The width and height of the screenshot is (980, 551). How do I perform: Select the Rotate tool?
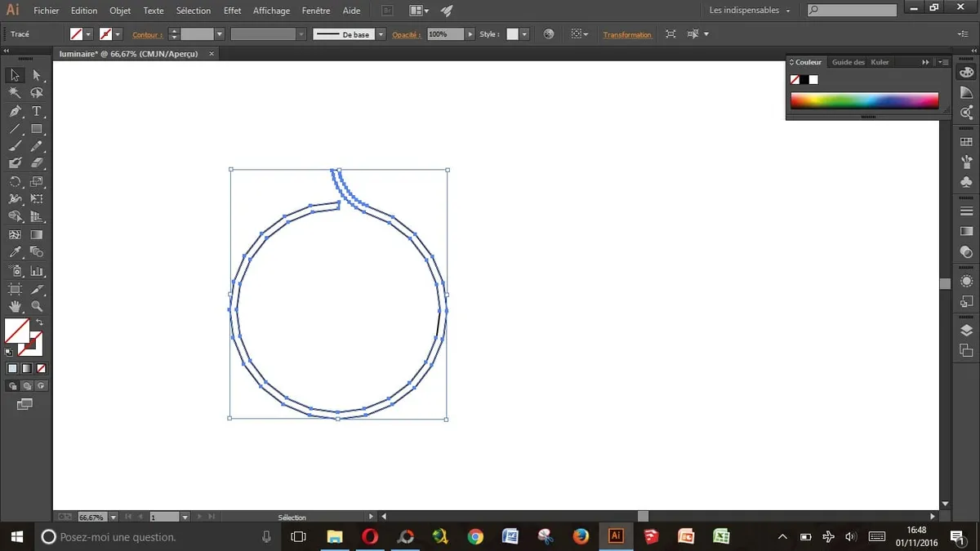pyautogui.click(x=16, y=181)
